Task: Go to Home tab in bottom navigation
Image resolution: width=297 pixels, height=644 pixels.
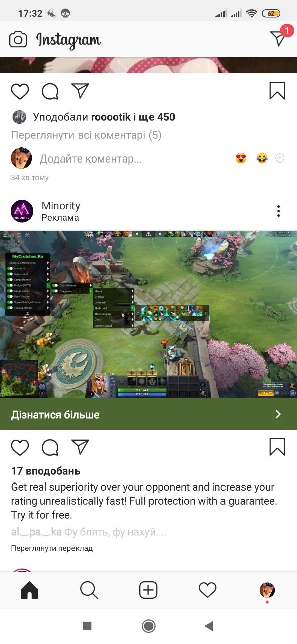Action: coord(30,590)
